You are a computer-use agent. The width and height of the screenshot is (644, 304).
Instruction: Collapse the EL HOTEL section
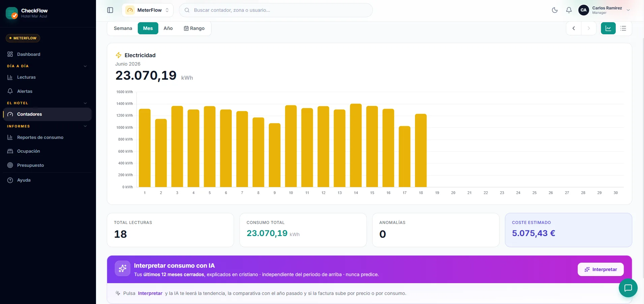(x=47, y=103)
